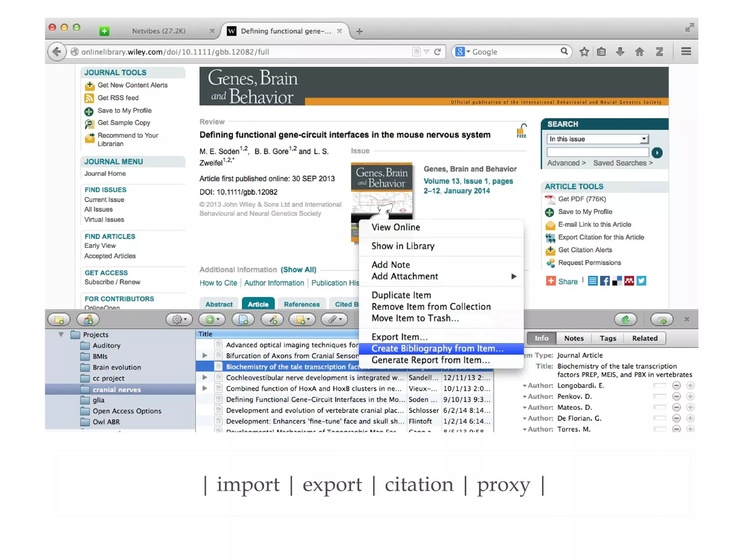Go to the browser home icon
Image resolution: width=747 pixels, height=560 pixels.
[639, 52]
